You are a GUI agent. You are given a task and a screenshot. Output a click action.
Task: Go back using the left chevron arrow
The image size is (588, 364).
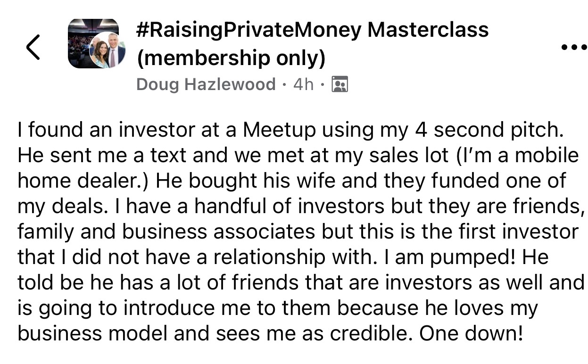point(32,48)
